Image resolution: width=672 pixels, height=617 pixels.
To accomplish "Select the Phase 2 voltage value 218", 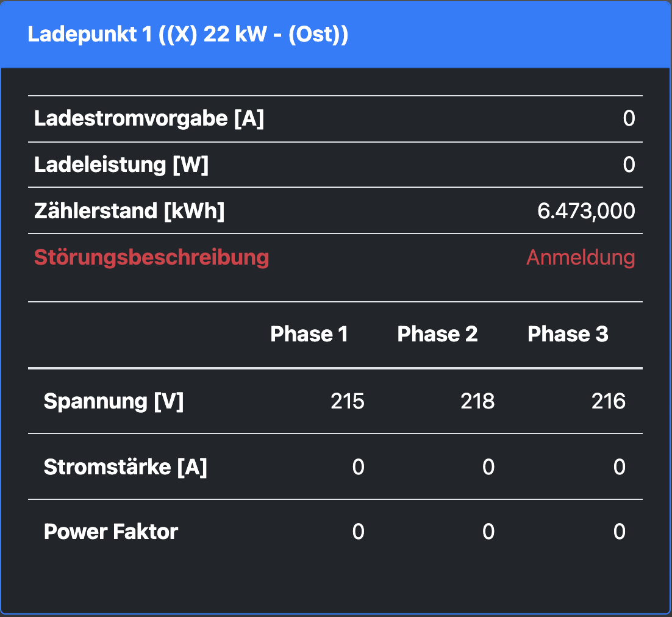I will click(x=477, y=401).
